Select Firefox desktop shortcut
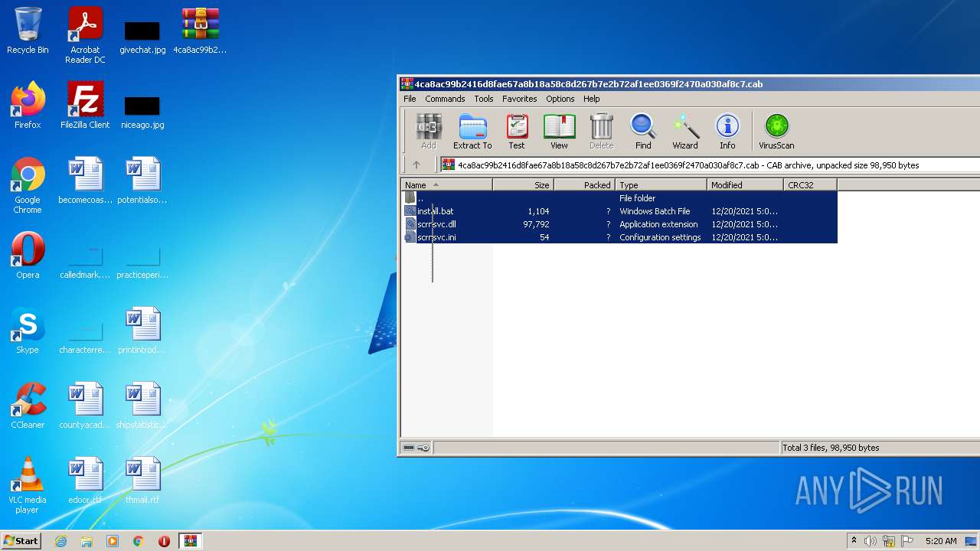Image resolution: width=980 pixels, height=551 pixels. click(28, 106)
